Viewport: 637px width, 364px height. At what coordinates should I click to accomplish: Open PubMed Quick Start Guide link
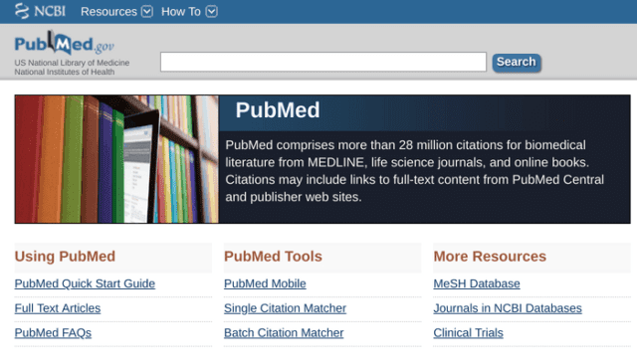click(85, 283)
